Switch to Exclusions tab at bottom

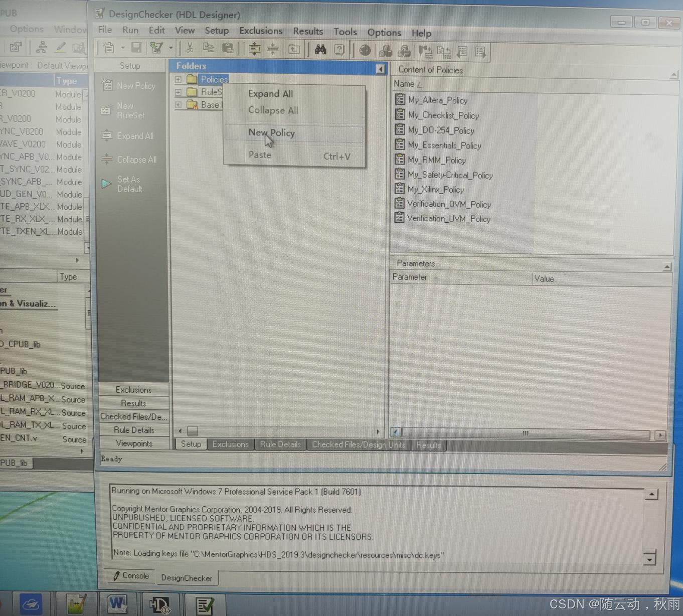(230, 444)
